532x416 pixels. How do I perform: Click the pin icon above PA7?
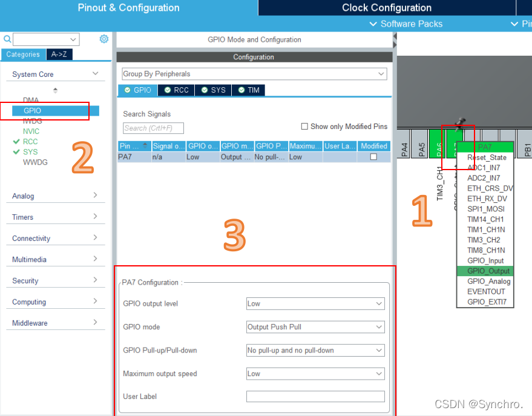click(460, 124)
